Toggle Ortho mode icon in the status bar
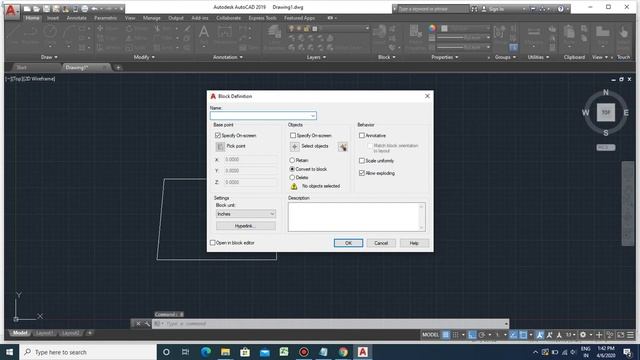640x360 pixels. pos(472,335)
